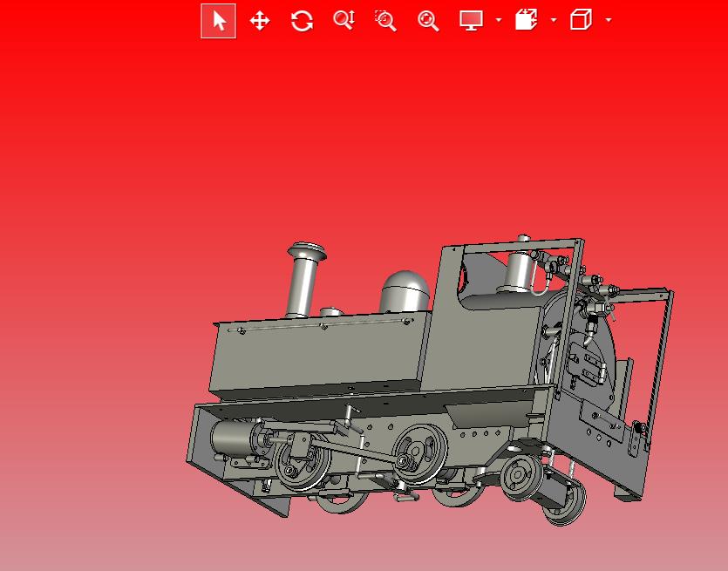728x571 pixels.
Task: Click the view orientation cube icon
Action: (x=581, y=20)
